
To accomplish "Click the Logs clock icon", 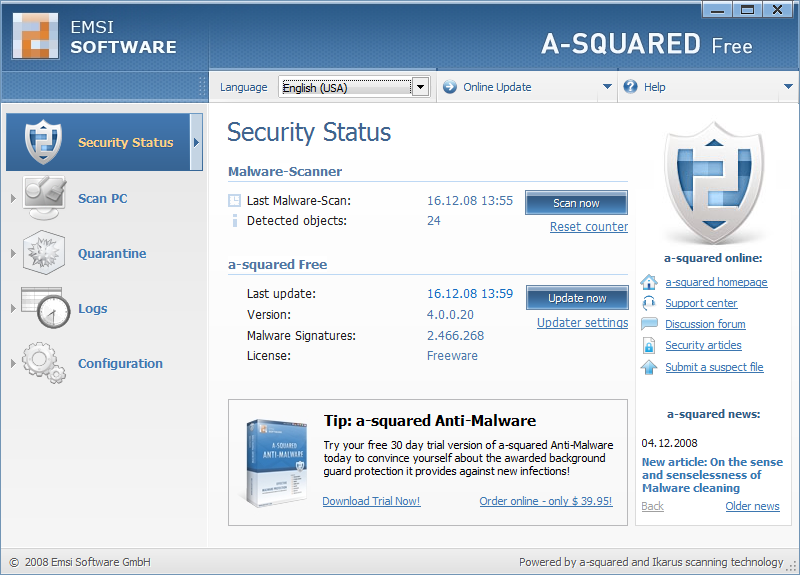I will point(44,309).
